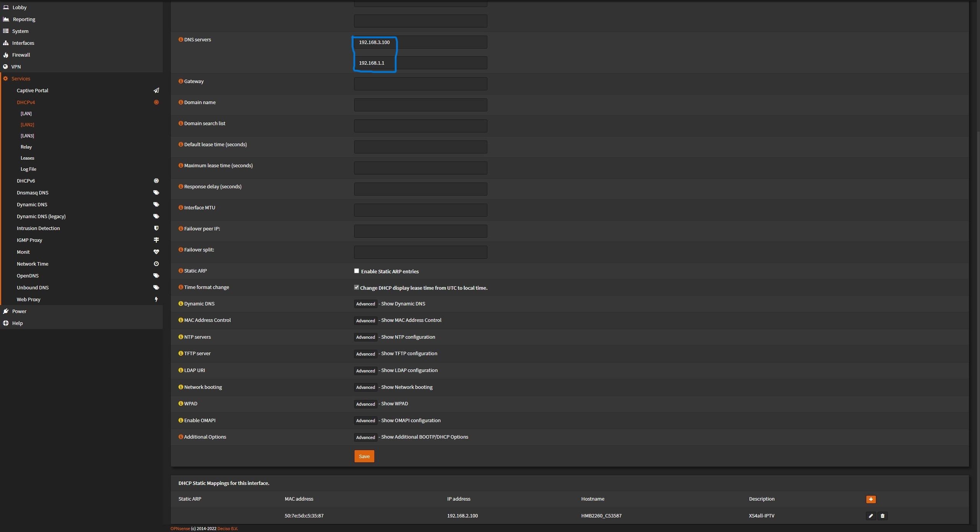
Task: Uncheck the Change DHCP display lease time checkbox
Action: coord(356,287)
